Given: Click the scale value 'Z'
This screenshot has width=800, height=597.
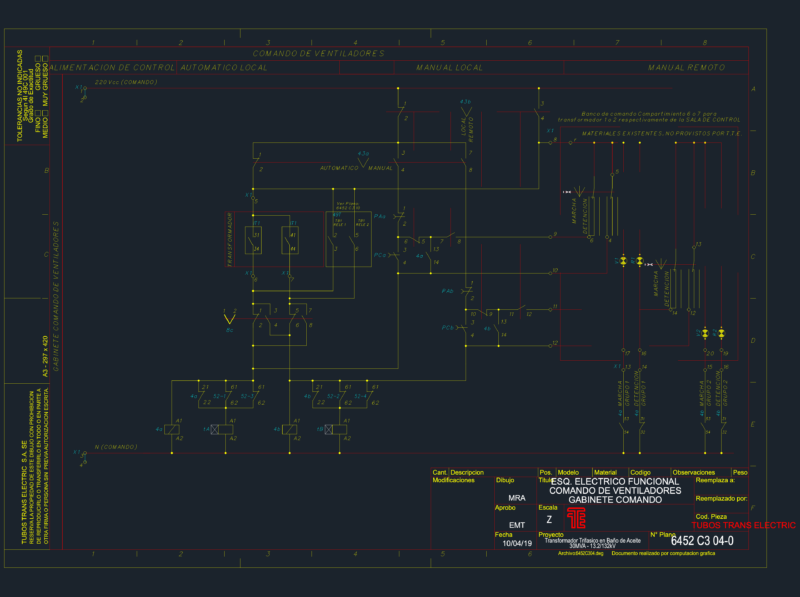Looking at the screenshot, I should [x=549, y=519].
